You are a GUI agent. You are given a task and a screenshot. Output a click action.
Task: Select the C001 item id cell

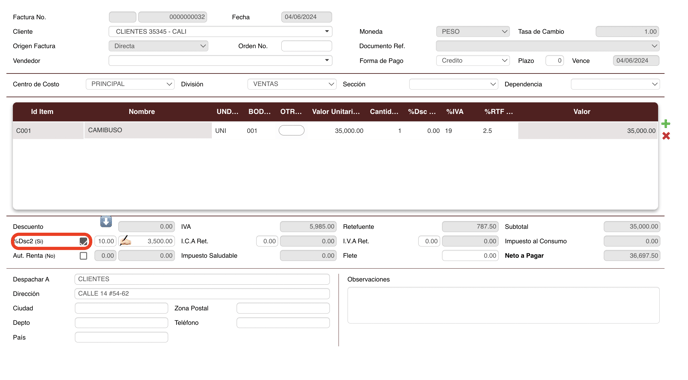[48, 131]
